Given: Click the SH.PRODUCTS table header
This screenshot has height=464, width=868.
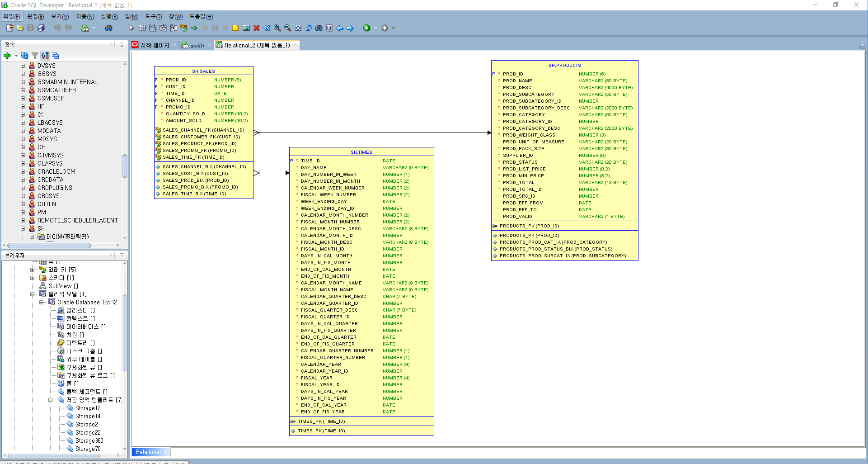Looking at the screenshot, I should 564,65.
